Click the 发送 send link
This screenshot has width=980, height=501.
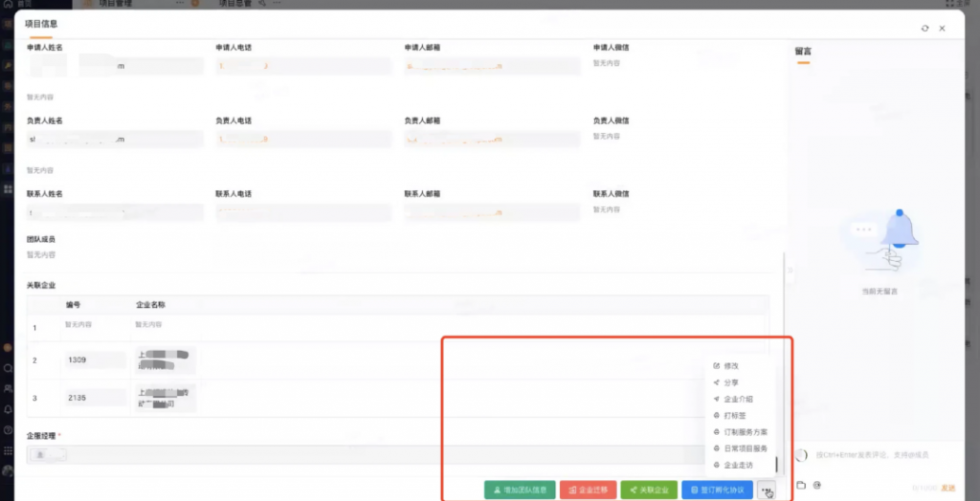948,488
